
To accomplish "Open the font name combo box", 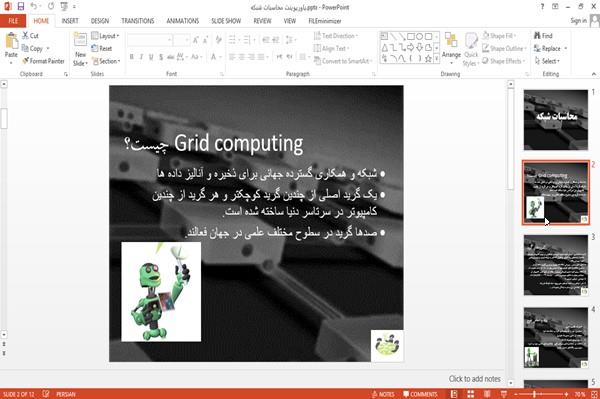I will 149,39.
